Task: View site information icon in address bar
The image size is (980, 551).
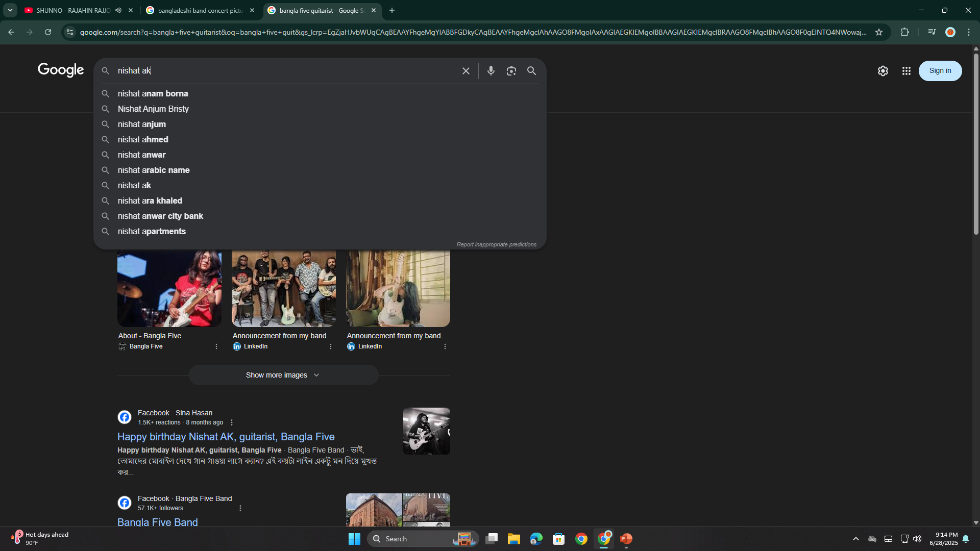Action: click(x=70, y=32)
